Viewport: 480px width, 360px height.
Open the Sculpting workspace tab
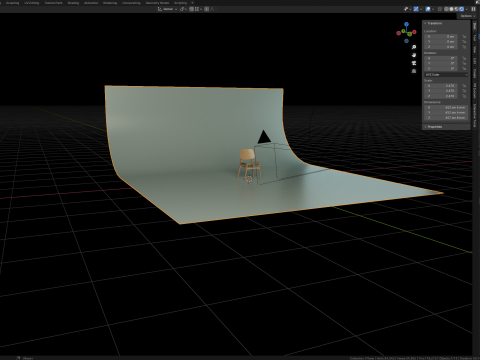13,3
